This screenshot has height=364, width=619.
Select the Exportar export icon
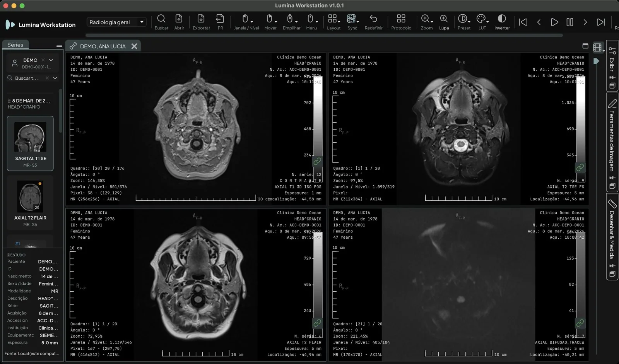201,22
